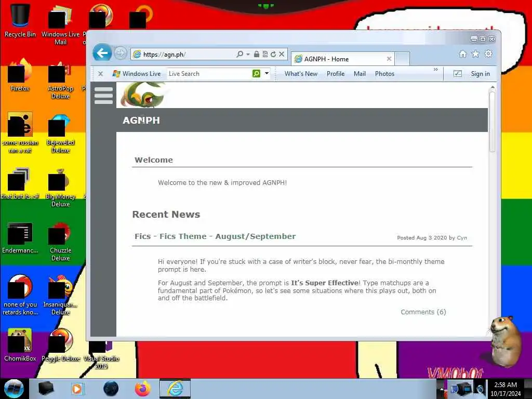Click Firefox icon on the taskbar

click(x=143, y=389)
